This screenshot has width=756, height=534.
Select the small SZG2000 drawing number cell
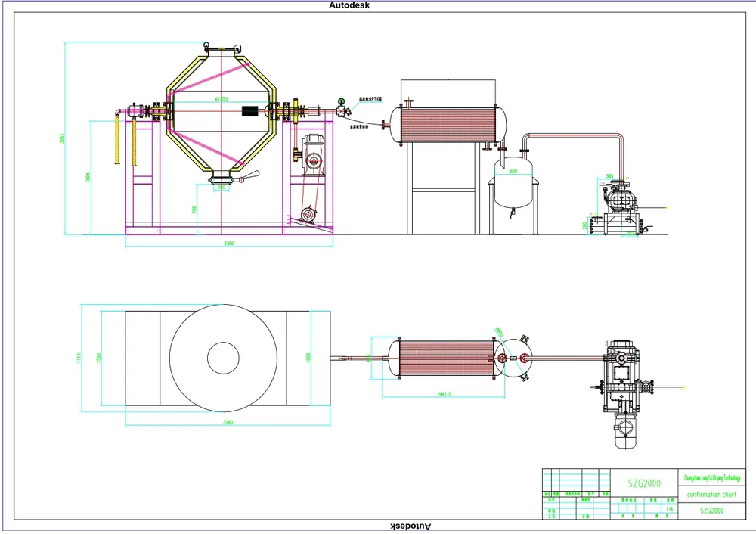[712, 511]
